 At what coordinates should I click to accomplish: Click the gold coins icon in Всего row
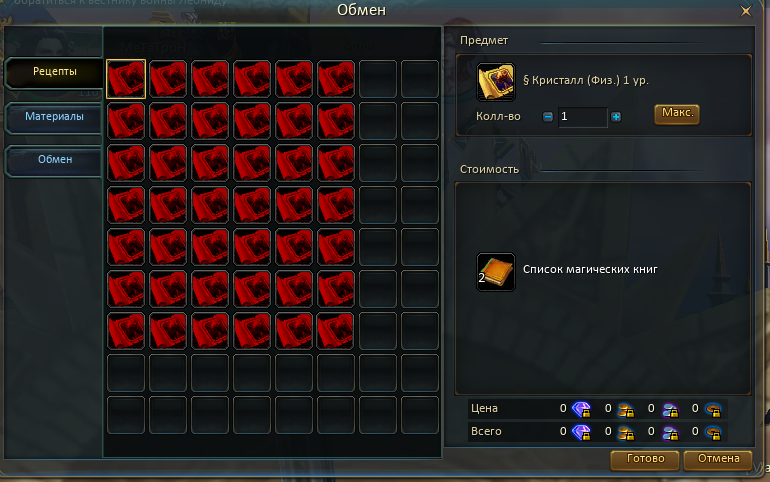(626, 432)
